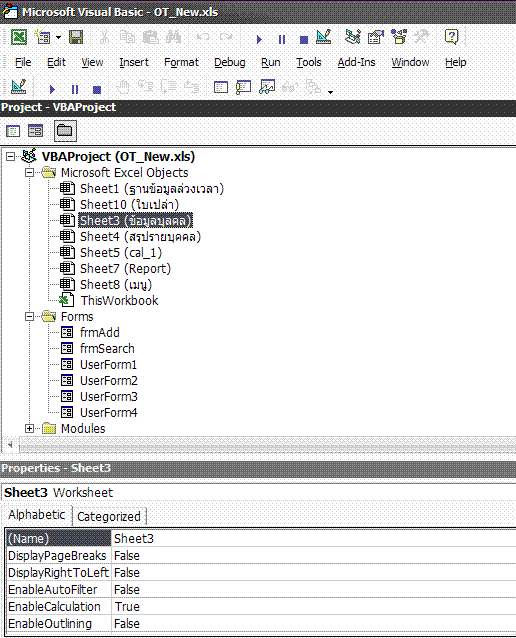Open Immediate Window debug icon
The width and height of the screenshot is (516, 638).
coord(243,87)
